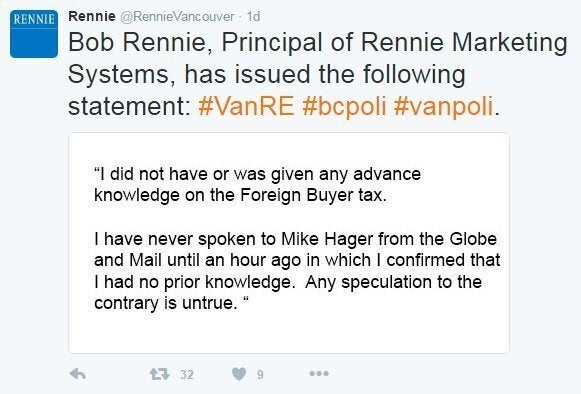
Task: Select the #vanpoli hashtag
Action: 444,106
